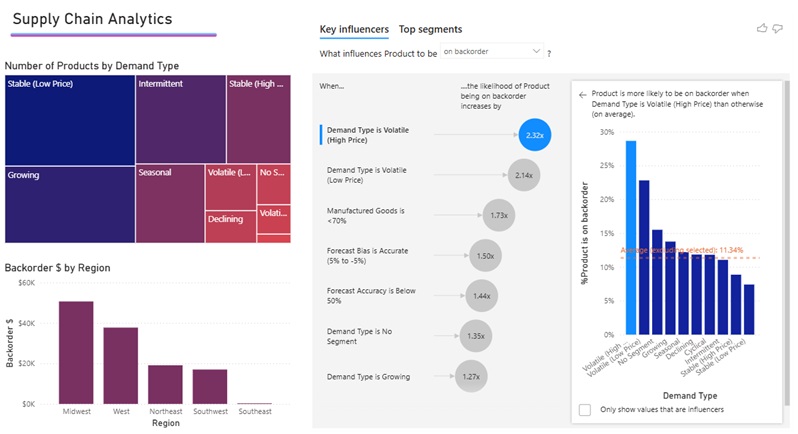This screenshot has width=798, height=434.
Task: Select the 2.14x influencer bubble
Action: point(523,175)
